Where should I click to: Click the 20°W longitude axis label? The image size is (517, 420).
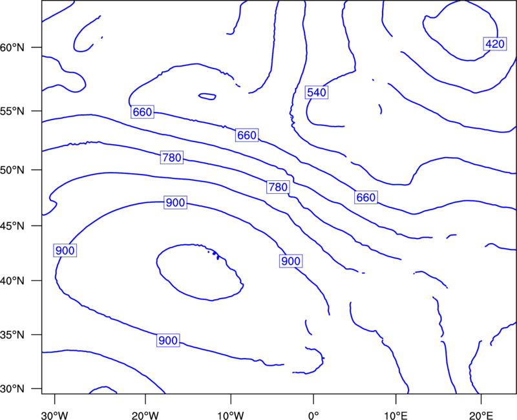tap(145, 415)
